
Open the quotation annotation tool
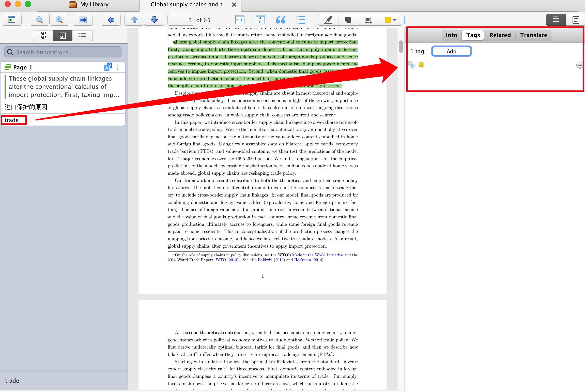280,20
